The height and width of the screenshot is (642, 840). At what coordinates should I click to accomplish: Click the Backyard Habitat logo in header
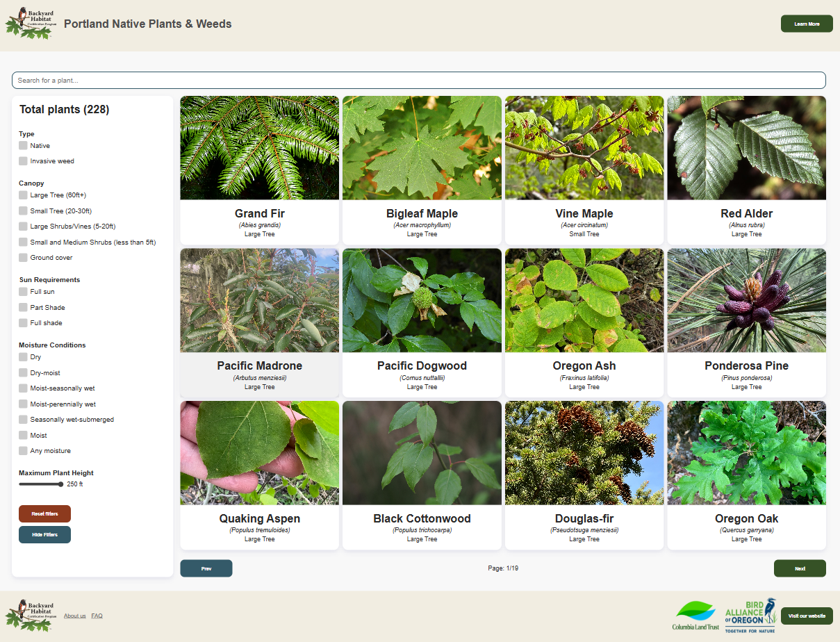pos(31,23)
